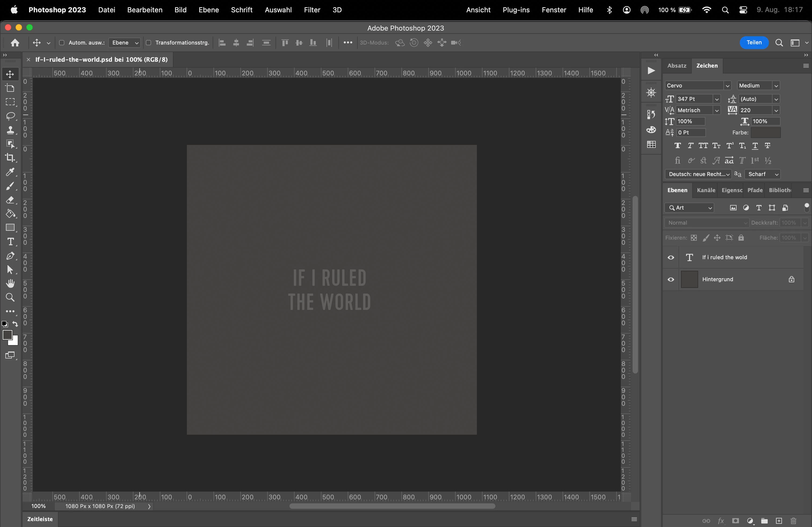The image size is (812, 527).
Task: Open the Filter menu
Action: [x=312, y=10]
